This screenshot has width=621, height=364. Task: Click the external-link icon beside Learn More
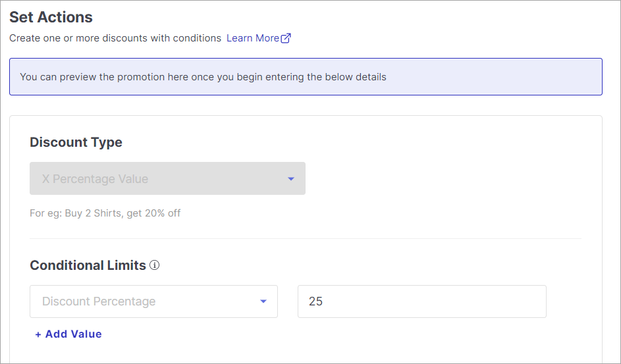(286, 38)
